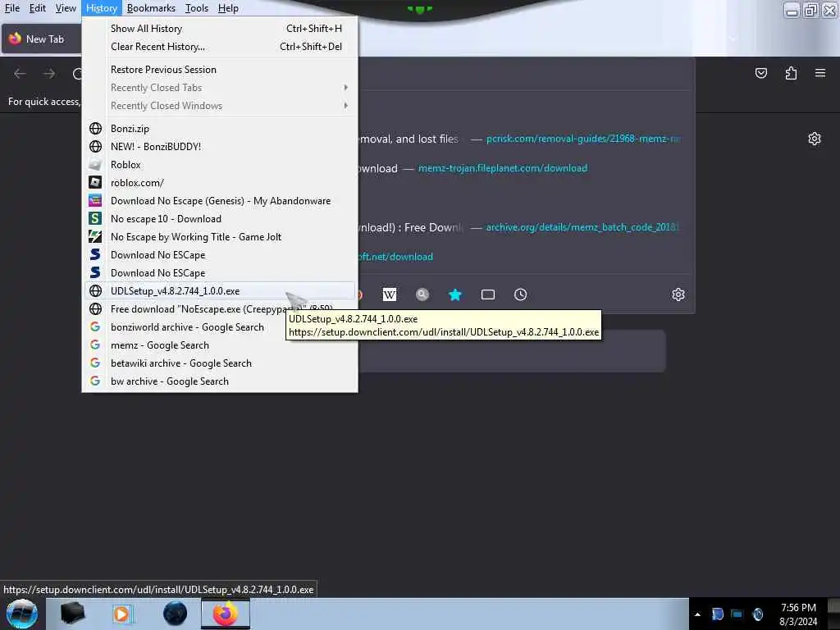Select the gray magnifier search engine icon

pos(422,294)
